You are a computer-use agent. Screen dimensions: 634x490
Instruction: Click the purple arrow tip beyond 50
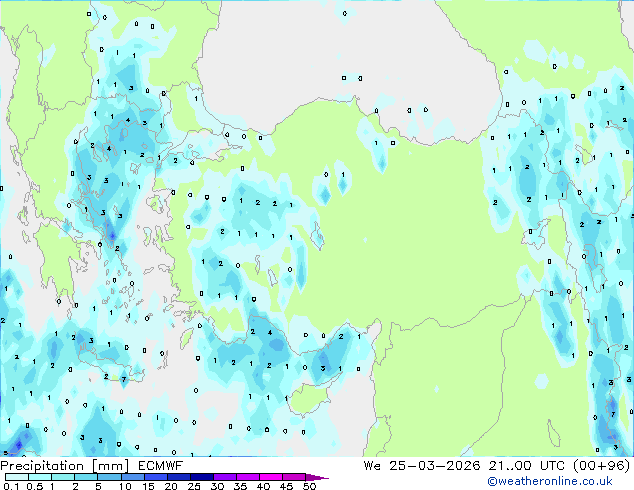pyautogui.click(x=317, y=478)
